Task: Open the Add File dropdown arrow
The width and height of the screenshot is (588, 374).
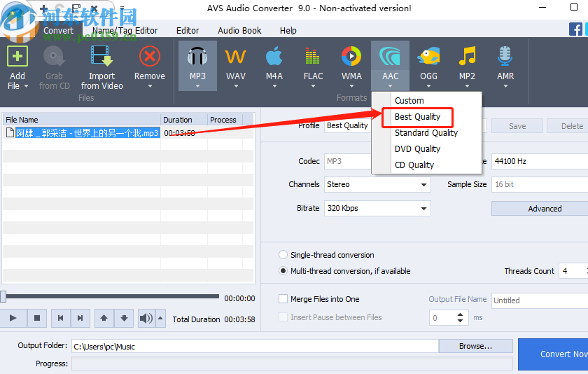Action: point(27,86)
